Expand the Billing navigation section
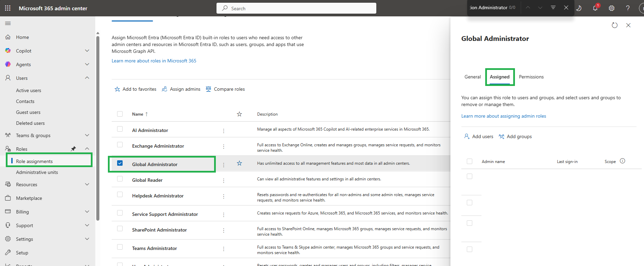This screenshot has height=266, width=644. (87, 212)
